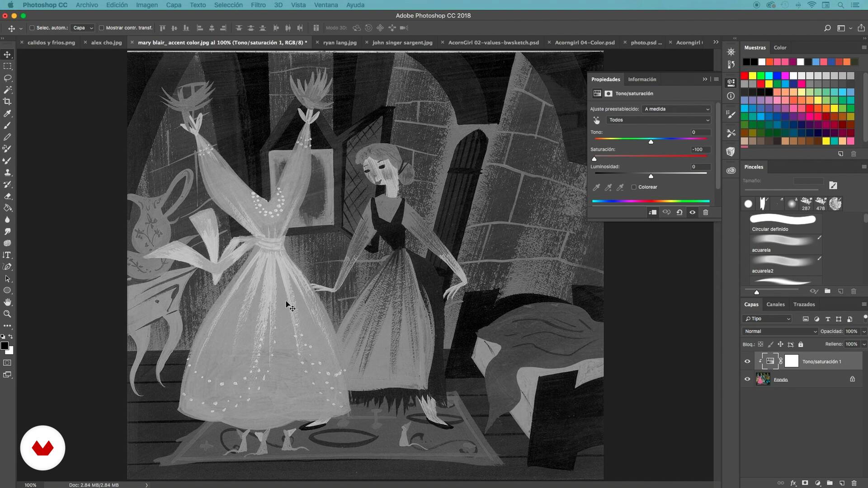Select the Magic Wand tool
Viewport: 868px width, 488px height.
tap(7, 90)
